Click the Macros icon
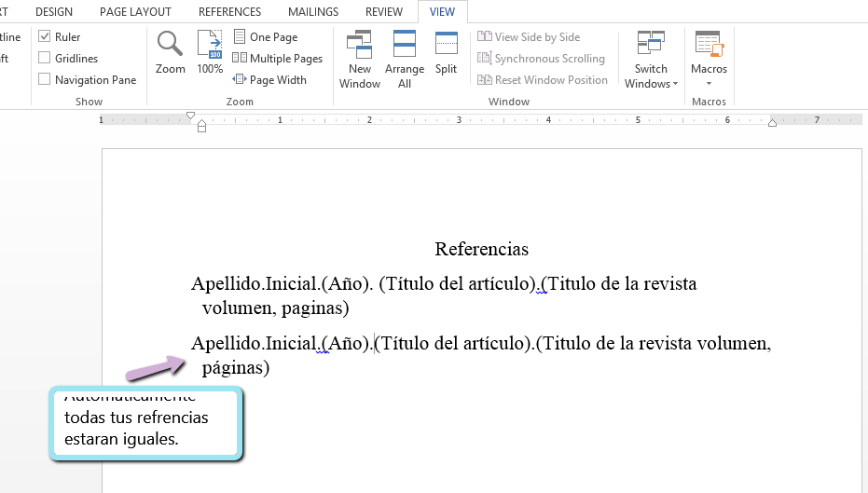The width and height of the screenshot is (868, 493). click(709, 46)
